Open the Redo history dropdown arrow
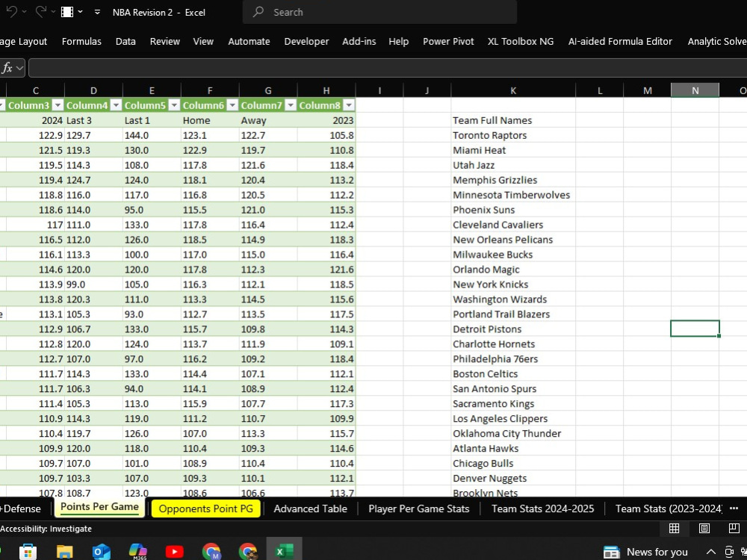 click(x=53, y=12)
